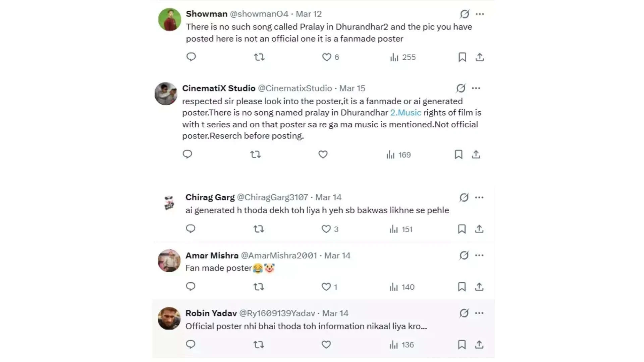Like Showman's tweet with 6 likes
644x362 pixels.
click(327, 57)
